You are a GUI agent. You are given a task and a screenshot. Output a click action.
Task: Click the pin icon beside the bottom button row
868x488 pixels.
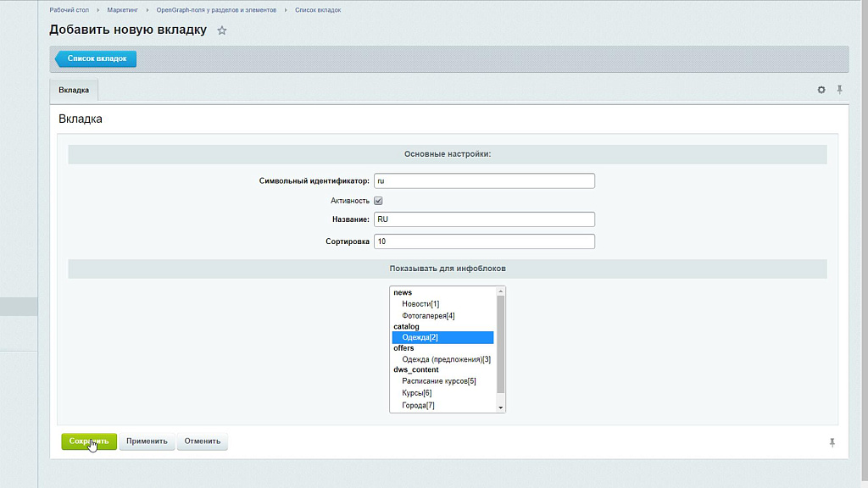pos(832,441)
